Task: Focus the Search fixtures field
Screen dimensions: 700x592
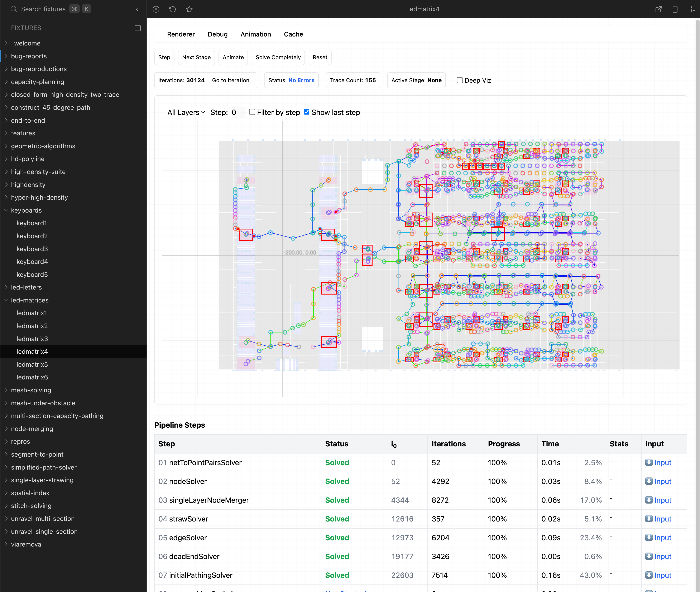Action: pos(43,9)
